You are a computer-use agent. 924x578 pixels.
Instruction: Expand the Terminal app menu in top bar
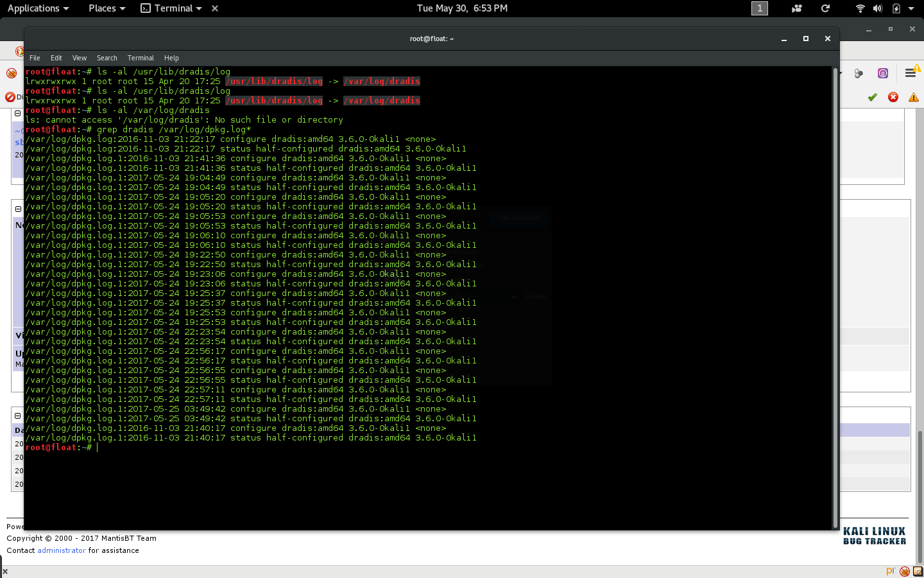click(x=171, y=8)
